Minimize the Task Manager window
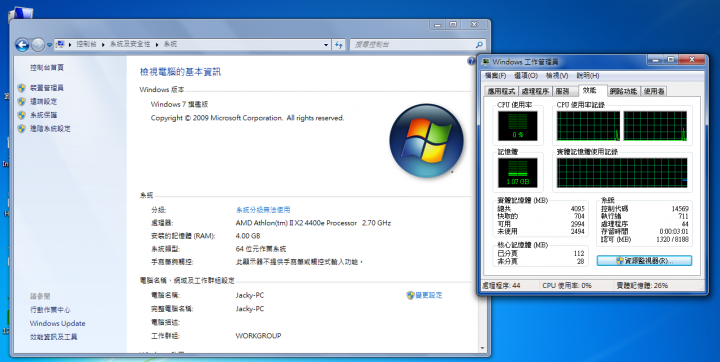 (655, 60)
